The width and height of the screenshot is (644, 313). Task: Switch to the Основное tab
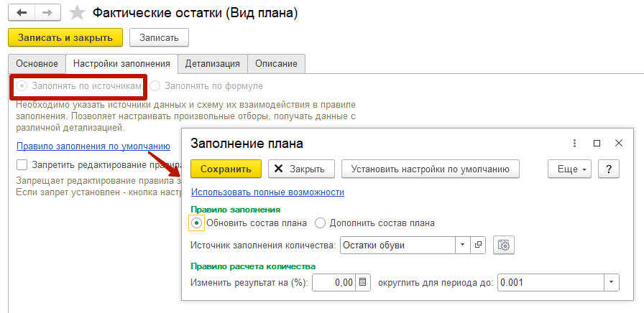tap(37, 64)
